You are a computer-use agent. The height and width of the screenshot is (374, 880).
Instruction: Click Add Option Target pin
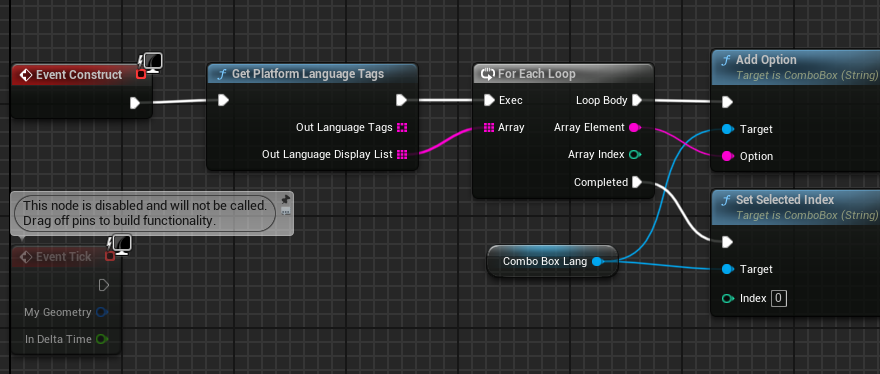pyautogui.click(x=728, y=129)
